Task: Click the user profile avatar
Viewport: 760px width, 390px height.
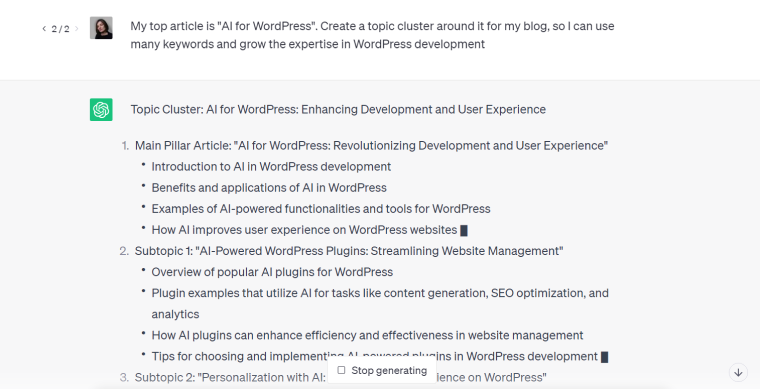Action: (101, 28)
